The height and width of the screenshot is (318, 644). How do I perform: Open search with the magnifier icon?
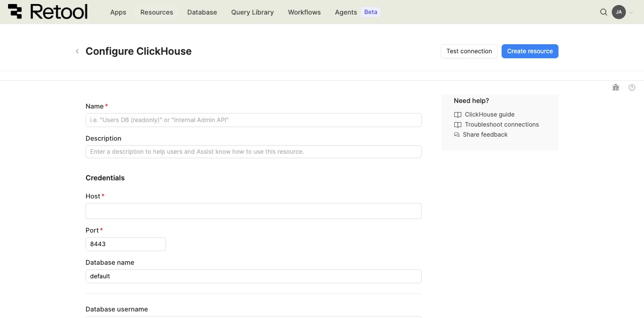[x=604, y=12]
